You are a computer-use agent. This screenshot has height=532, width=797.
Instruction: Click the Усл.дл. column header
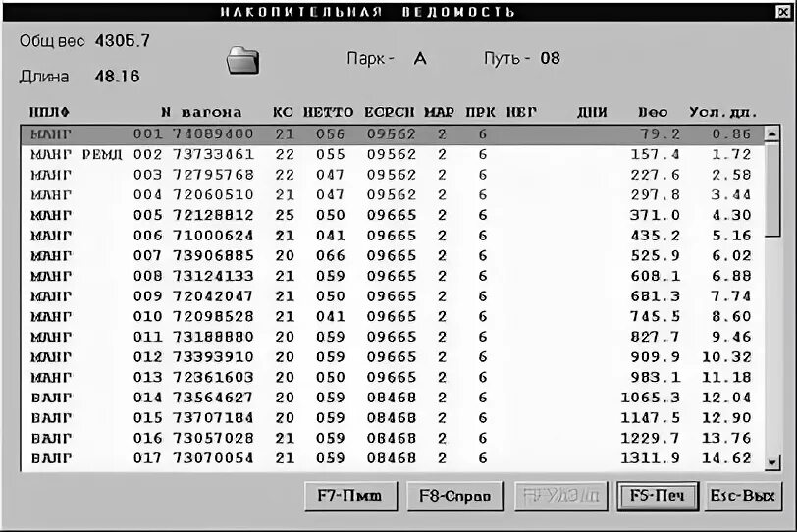(x=723, y=112)
